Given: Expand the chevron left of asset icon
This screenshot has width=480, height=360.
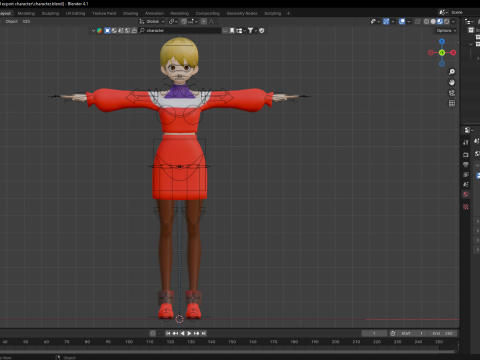Looking at the screenshot, I should coord(93,30).
